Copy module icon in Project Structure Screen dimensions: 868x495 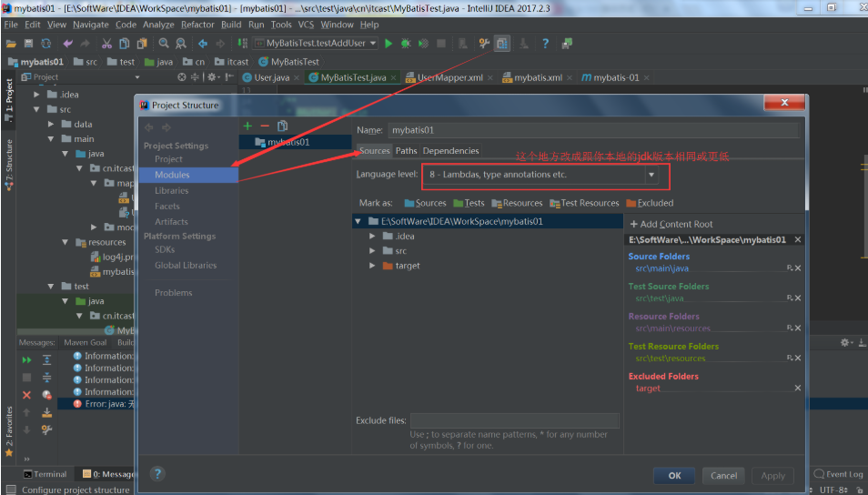click(282, 126)
